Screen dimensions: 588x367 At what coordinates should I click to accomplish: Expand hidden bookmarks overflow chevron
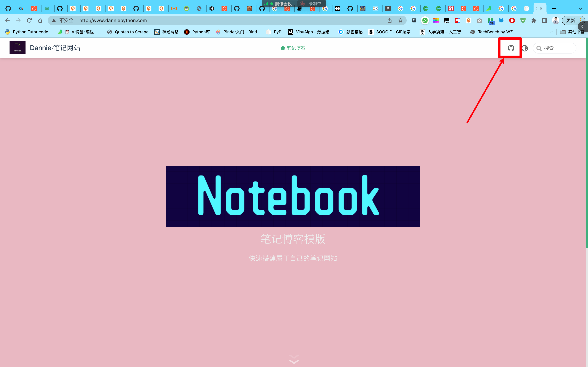[551, 32]
